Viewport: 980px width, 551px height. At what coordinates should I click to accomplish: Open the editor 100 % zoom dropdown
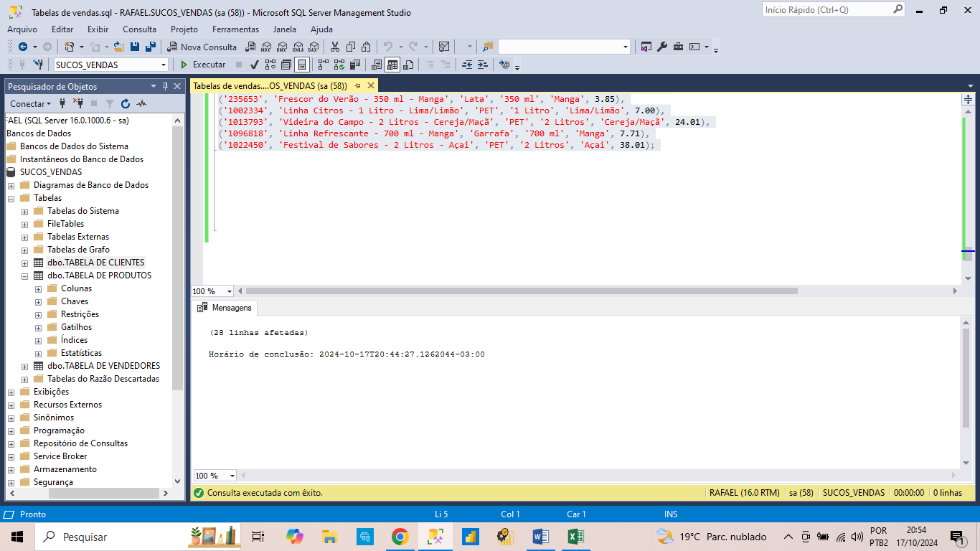click(230, 291)
